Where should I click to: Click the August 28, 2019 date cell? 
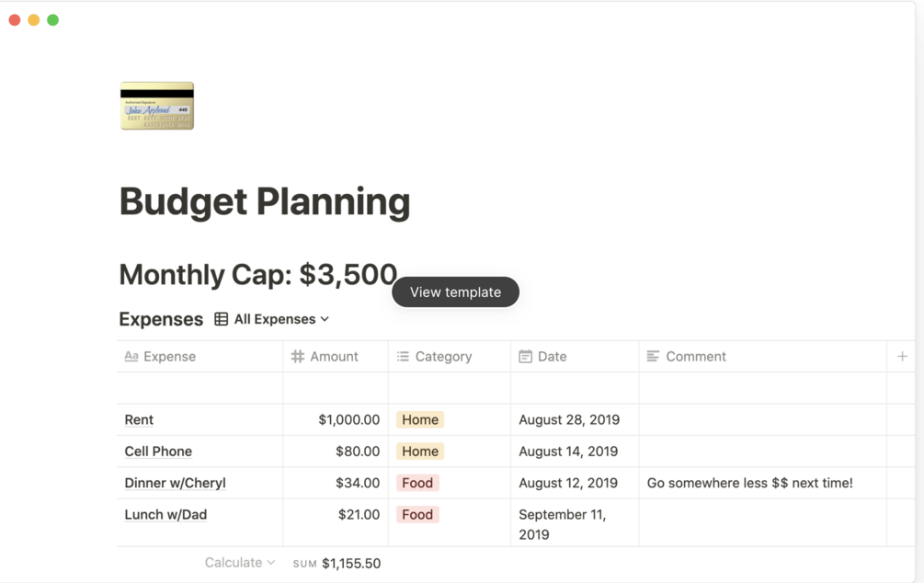tap(569, 420)
